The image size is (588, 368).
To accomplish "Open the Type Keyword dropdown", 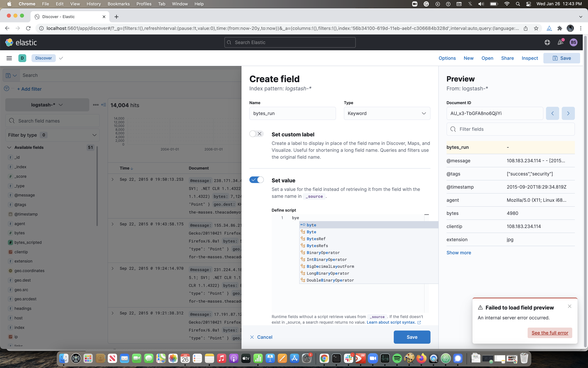I will pyautogui.click(x=387, y=113).
